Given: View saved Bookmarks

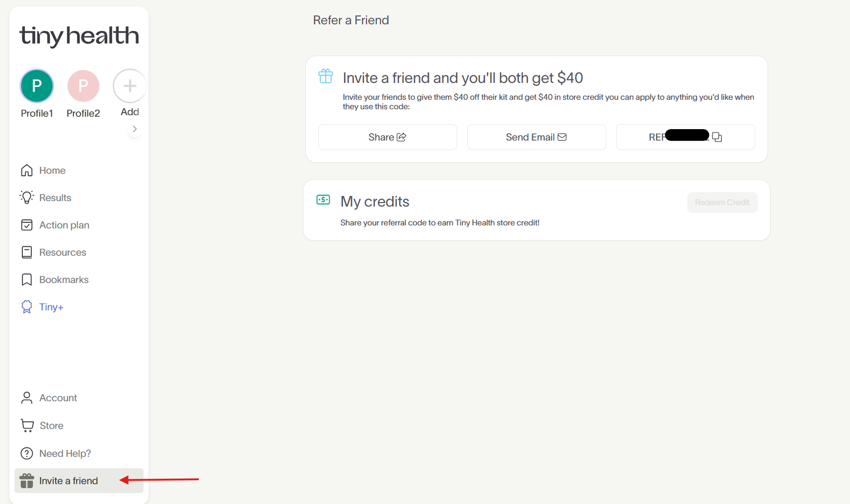Looking at the screenshot, I should click(x=64, y=280).
